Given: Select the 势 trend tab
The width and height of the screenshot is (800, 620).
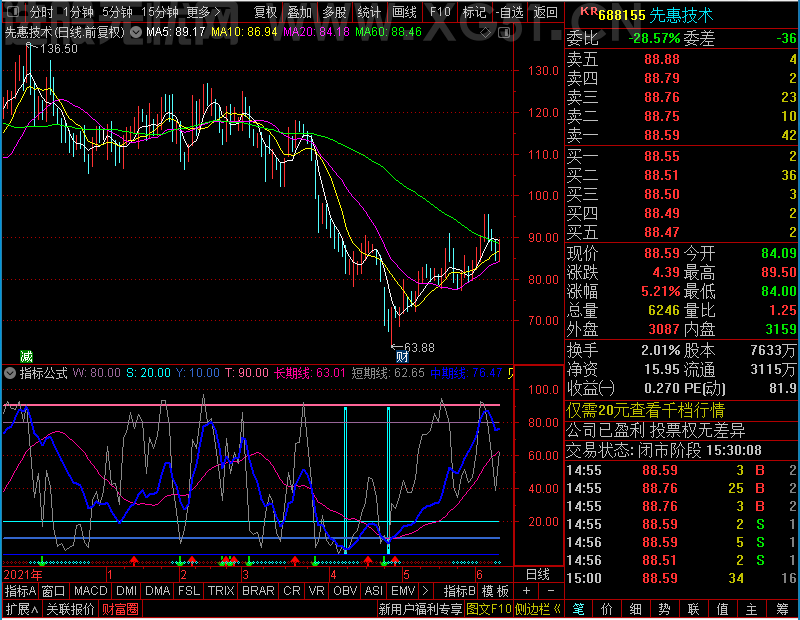Looking at the screenshot, I should (x=664, y=609).
